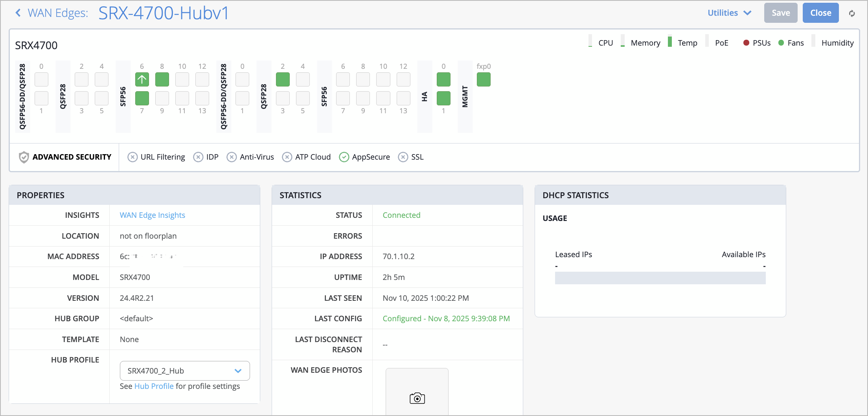The width and height of the screenshot is (868, 416).
Task: Click the Available IPs label
Action: (744, 254)
